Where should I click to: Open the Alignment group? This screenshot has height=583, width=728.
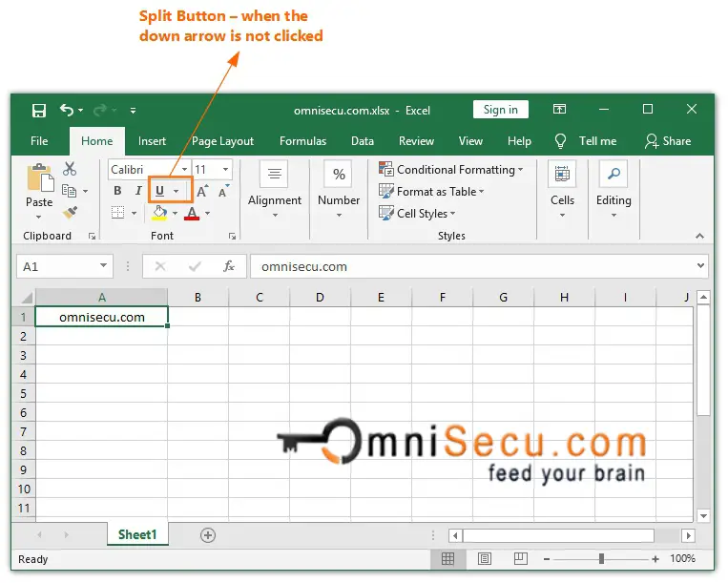[275, 189]
